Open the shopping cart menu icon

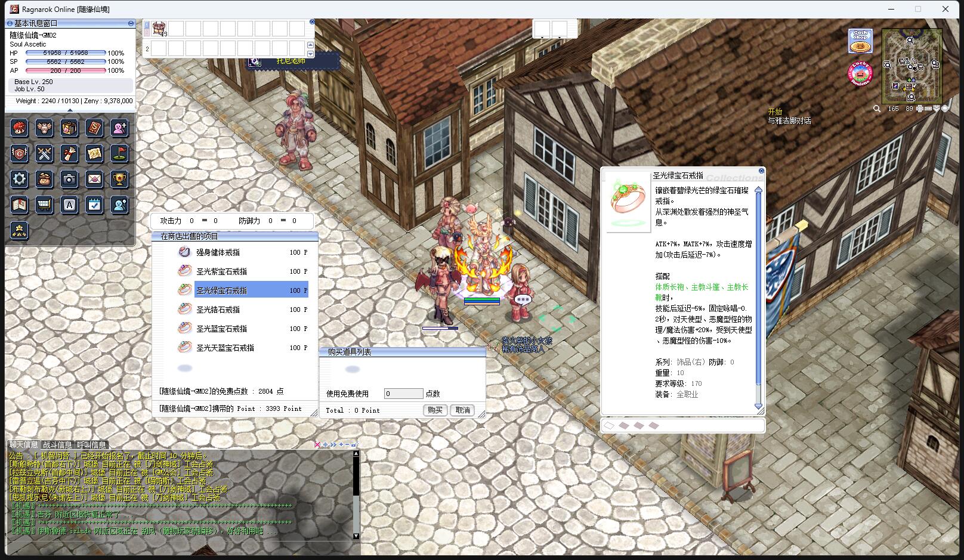coord(44,205)
